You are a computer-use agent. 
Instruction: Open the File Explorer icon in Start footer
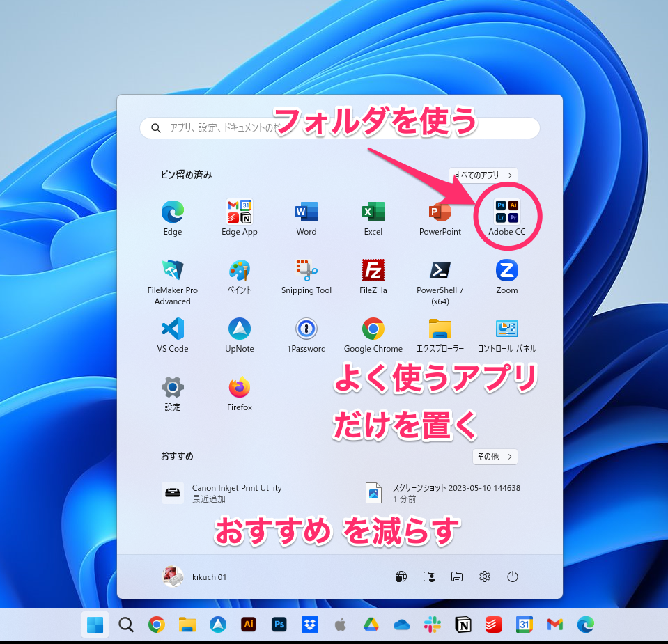(457, 576)
